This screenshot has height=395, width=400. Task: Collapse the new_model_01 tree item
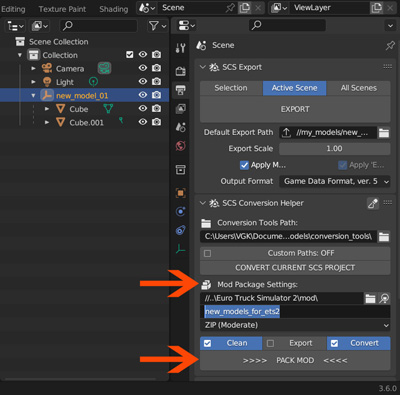click(x=33, y=95)
